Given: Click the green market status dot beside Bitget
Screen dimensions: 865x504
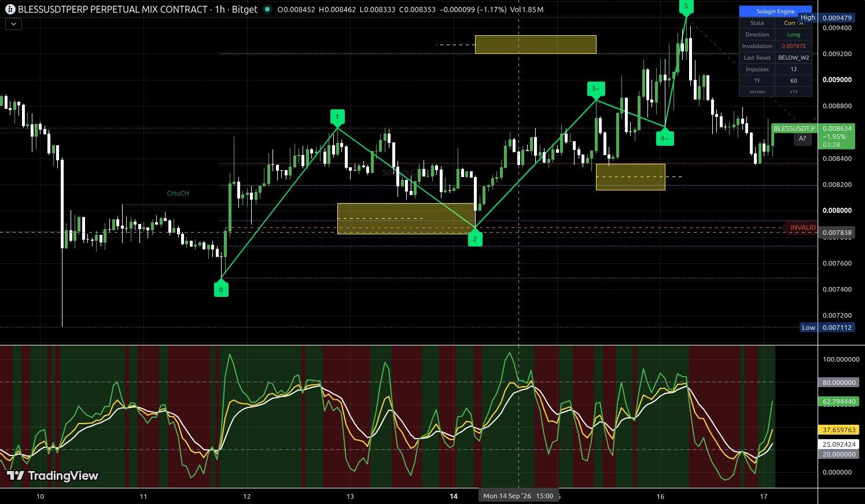Looking at the screenshot, I should [267, 9].
